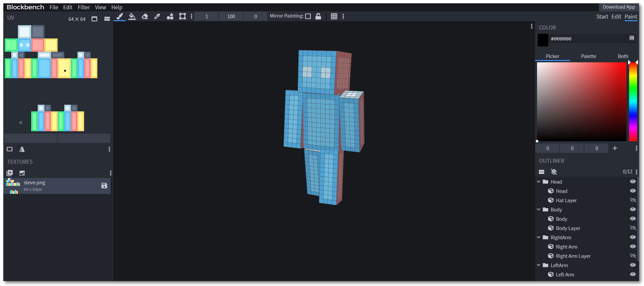Import a texture with the image-plus icon
This screenshot has width=644, height=286.
point(22,173)
